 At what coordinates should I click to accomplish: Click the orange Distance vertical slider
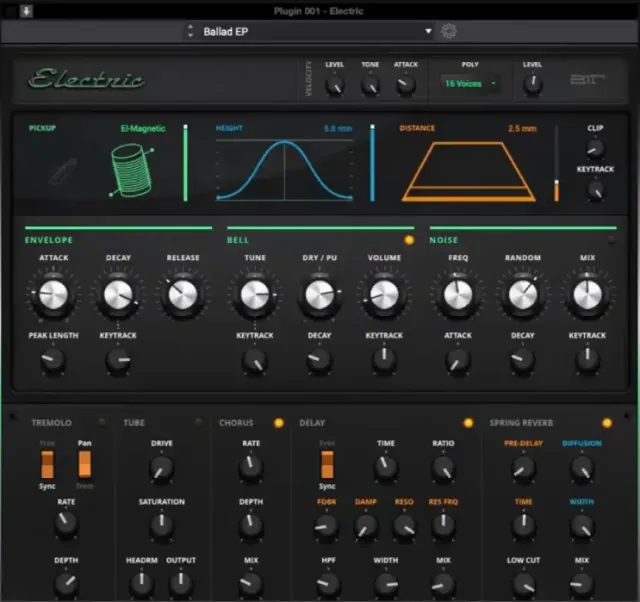[556, 163]
